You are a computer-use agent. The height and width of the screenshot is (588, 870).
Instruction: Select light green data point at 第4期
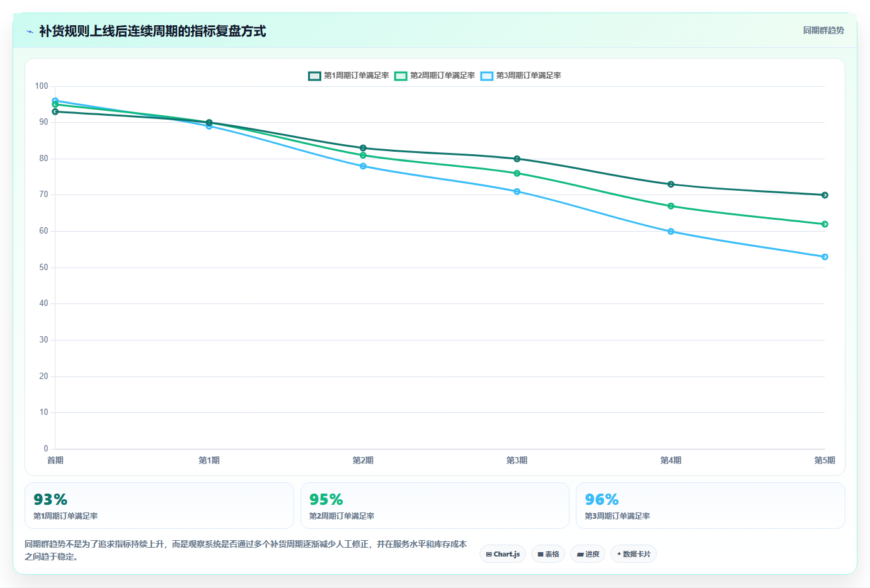pyautogui.click(x=671, y=206)
